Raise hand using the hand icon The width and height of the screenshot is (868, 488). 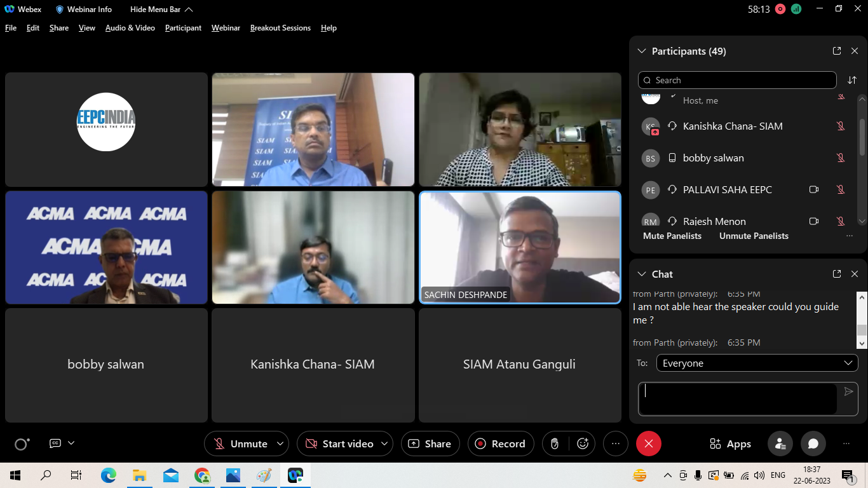(x=555, y=444)
